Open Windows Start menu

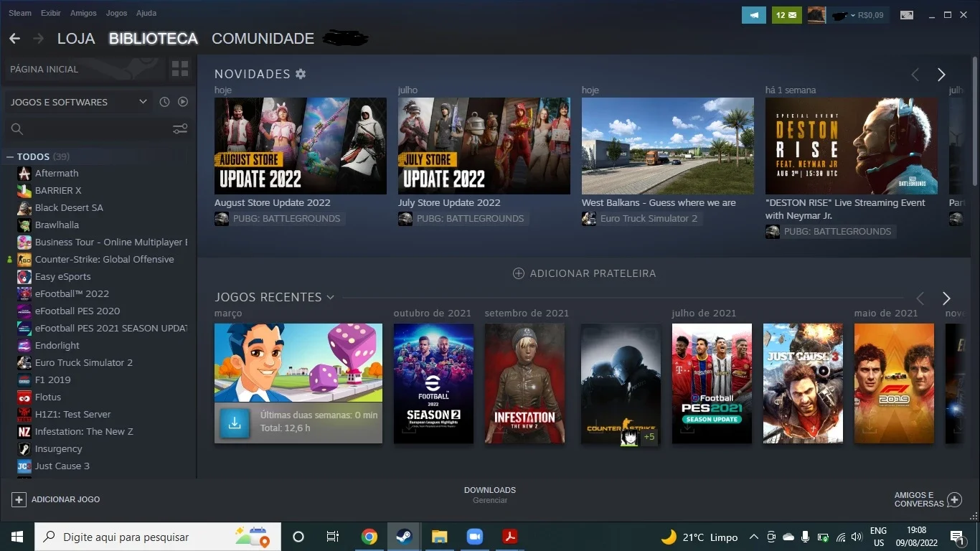17,537
